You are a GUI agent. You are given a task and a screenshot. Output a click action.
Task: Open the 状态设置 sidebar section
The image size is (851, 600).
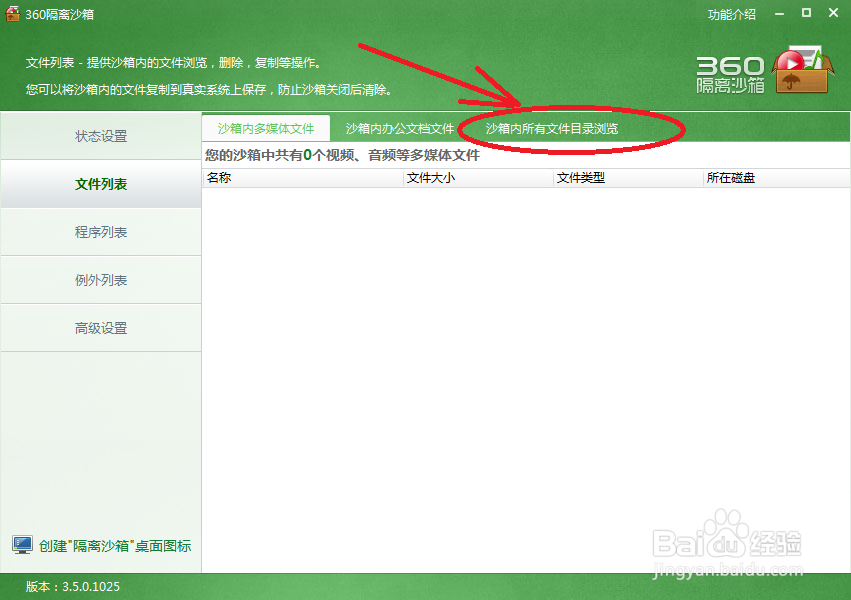[101, 136]
